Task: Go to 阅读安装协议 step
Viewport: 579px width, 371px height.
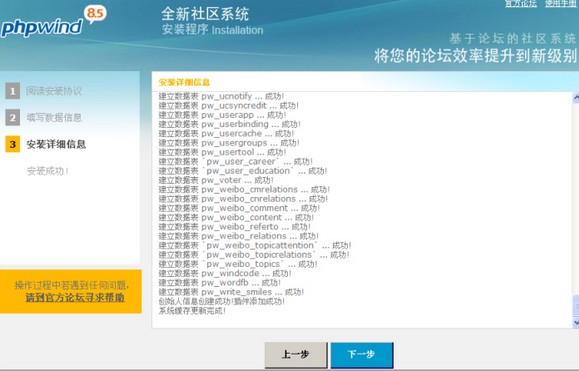Action: [54, 91]
